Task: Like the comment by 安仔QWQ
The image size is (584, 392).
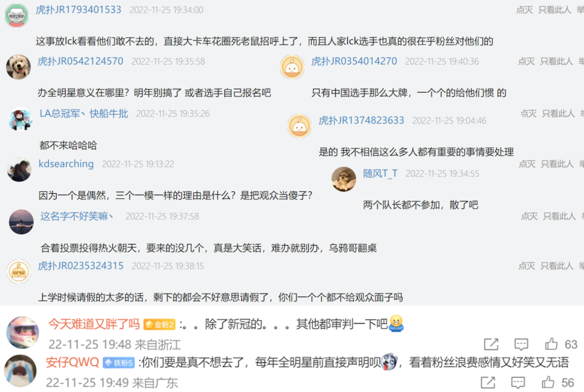Action: coord(548,382)
